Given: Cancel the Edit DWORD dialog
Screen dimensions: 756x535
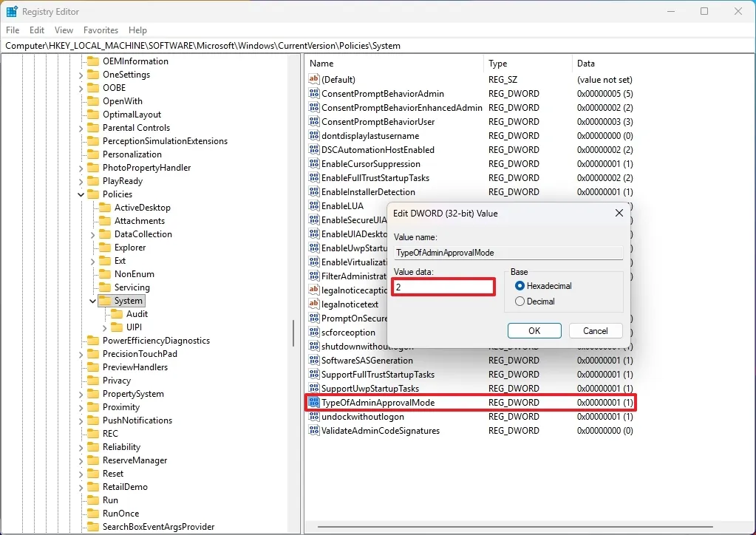Looking at the screenshot, I should click(x=595, y=330).
